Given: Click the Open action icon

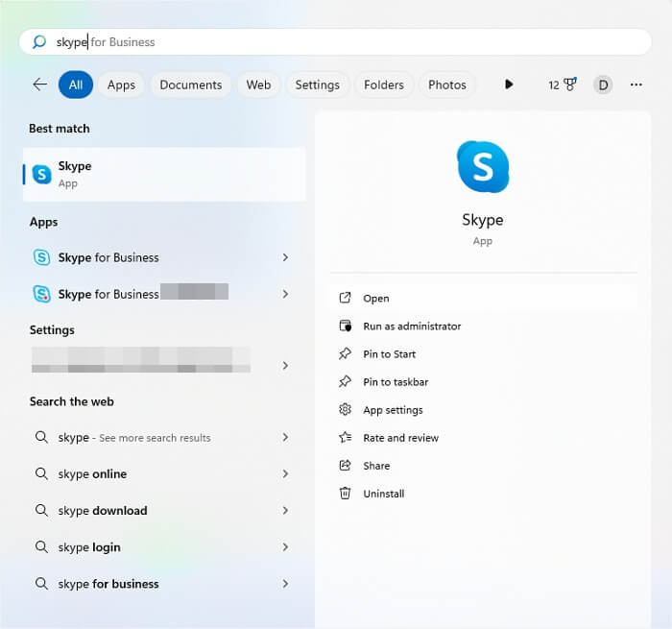Looking at the screenshot, I should pos(345,298).
